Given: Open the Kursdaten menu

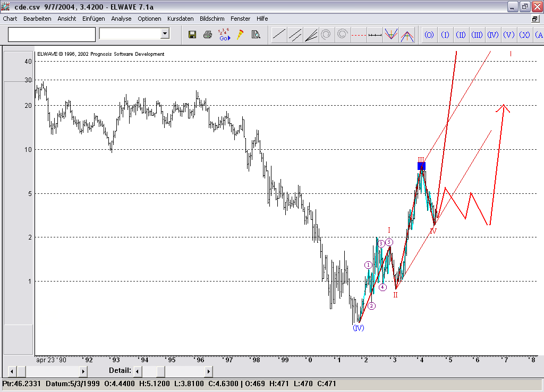Looking at the screenshot, I should point(181,19).
